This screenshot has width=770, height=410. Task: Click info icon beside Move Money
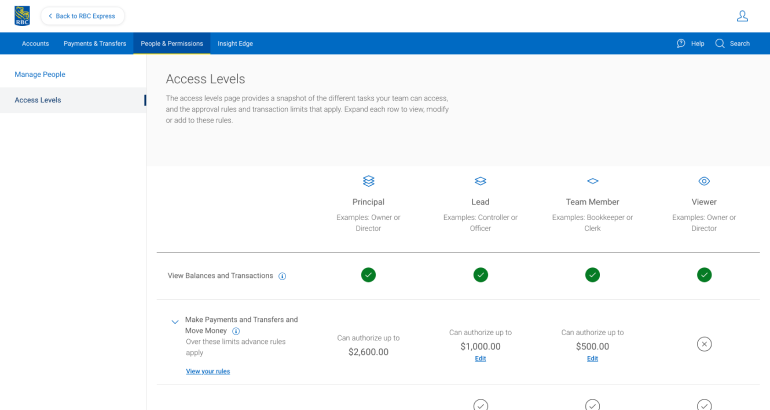(x=236, y=331)
